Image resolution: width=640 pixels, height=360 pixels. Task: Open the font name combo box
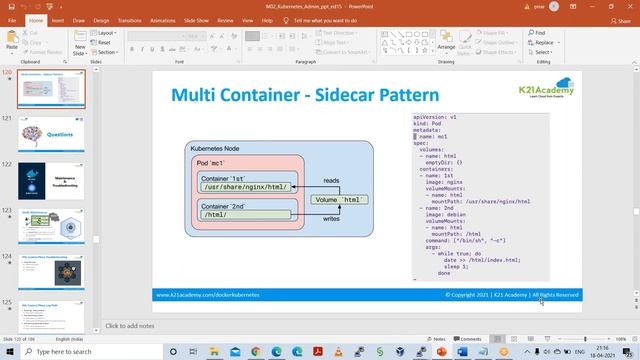pos(156,36)
